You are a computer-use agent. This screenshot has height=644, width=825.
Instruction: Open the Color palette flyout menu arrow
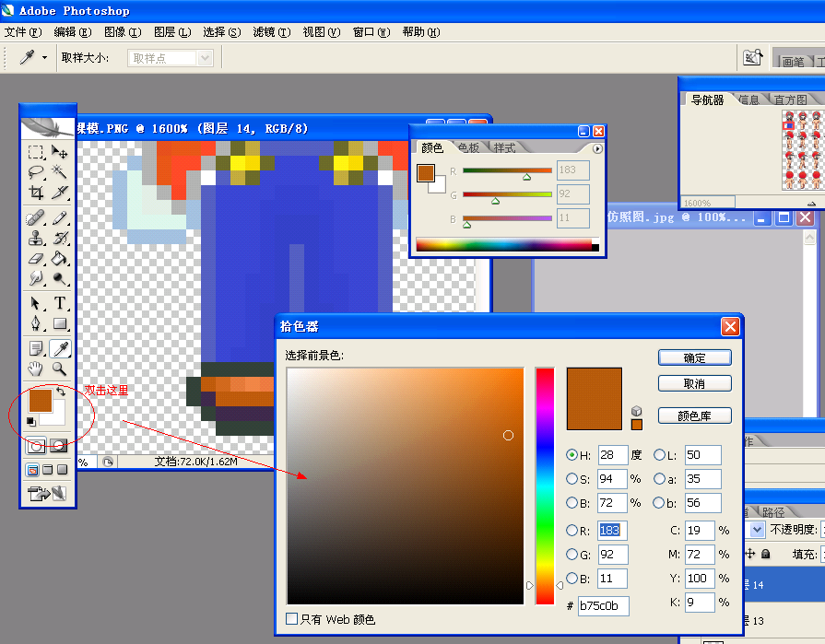pyautogui.click(x=597, y=148)
